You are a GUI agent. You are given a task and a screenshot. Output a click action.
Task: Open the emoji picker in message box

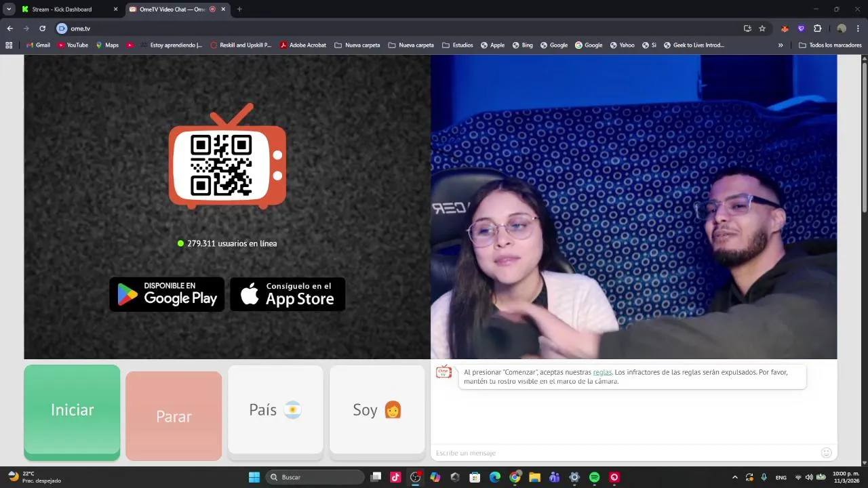[826, 453]
